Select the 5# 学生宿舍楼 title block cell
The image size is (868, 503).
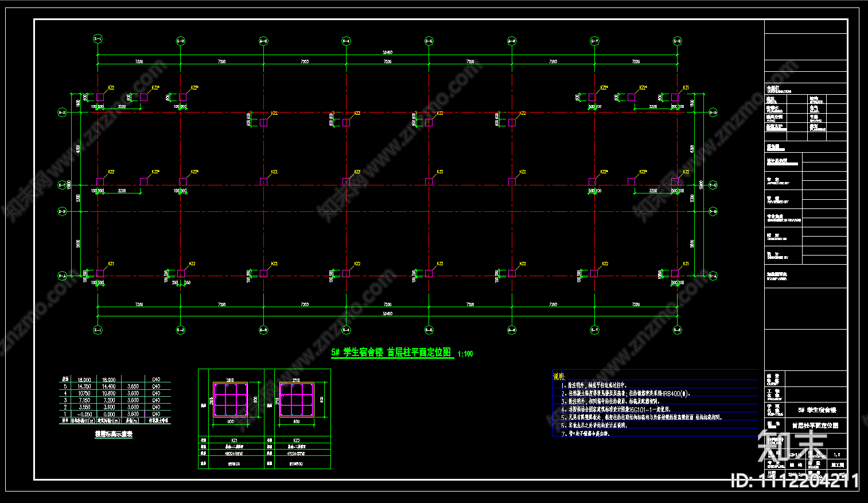[x=817, y=410]
